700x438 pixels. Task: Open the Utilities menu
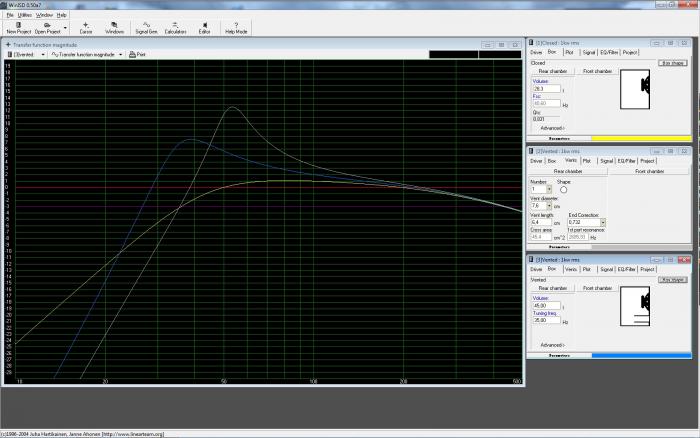(x=24, y=15)
